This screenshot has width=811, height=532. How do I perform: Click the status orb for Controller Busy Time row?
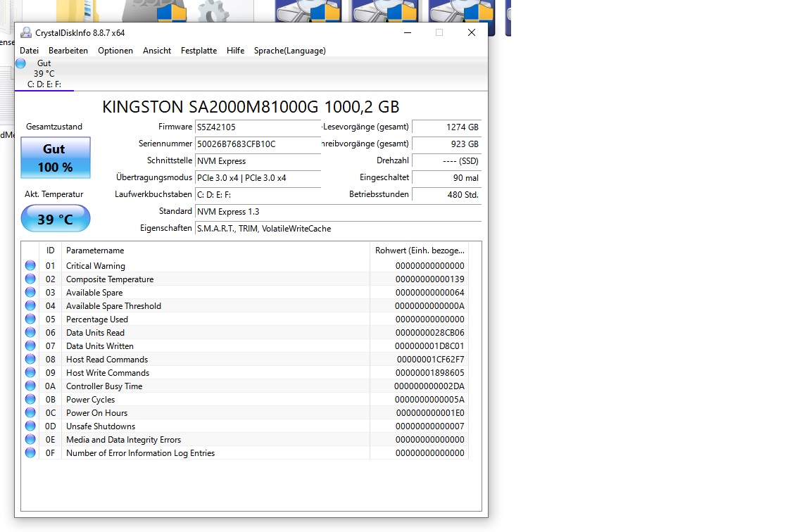pyautogui.click(x=30, y=386)
